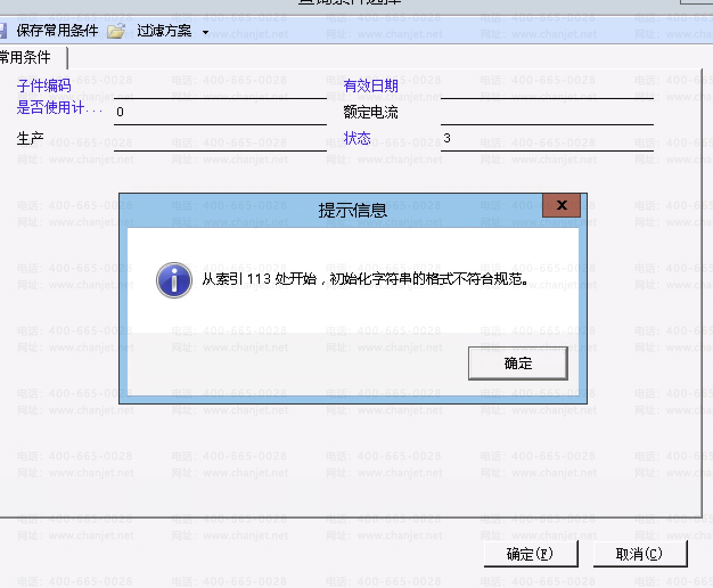Click the 子件编码 label link
The image size is (713, 588).
(44, 86)
